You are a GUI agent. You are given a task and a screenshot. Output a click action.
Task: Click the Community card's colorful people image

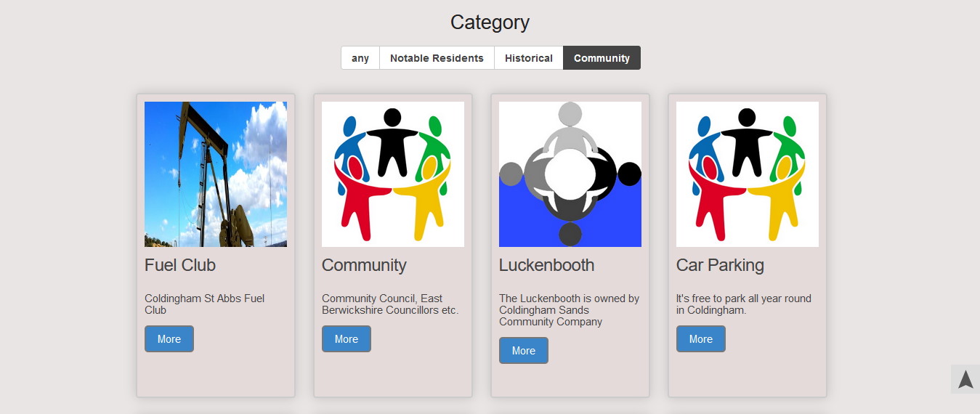(x=393, y=174)
